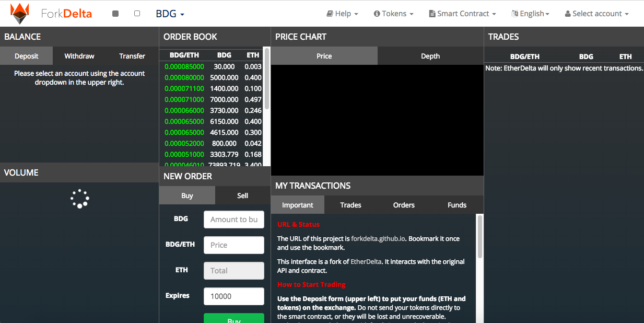The height and width of the screenshot is (323, 644).
Task: Switch to the Withdraw tab
Action: coord(79,56)
